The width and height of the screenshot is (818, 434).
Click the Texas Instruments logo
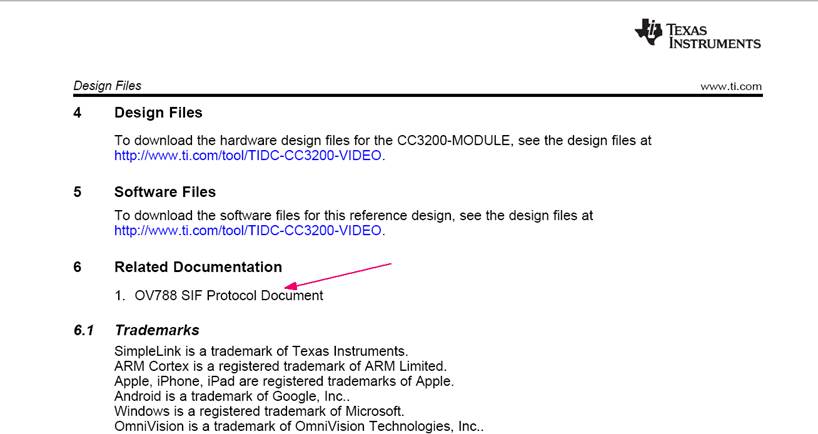pyautogui.click(x=697, y=34)
